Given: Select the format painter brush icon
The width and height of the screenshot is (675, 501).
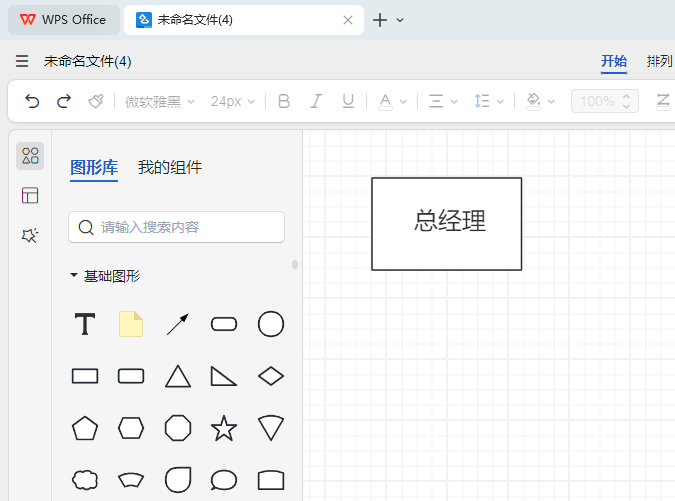Looking at the screenshot, I should pos(96,102).
